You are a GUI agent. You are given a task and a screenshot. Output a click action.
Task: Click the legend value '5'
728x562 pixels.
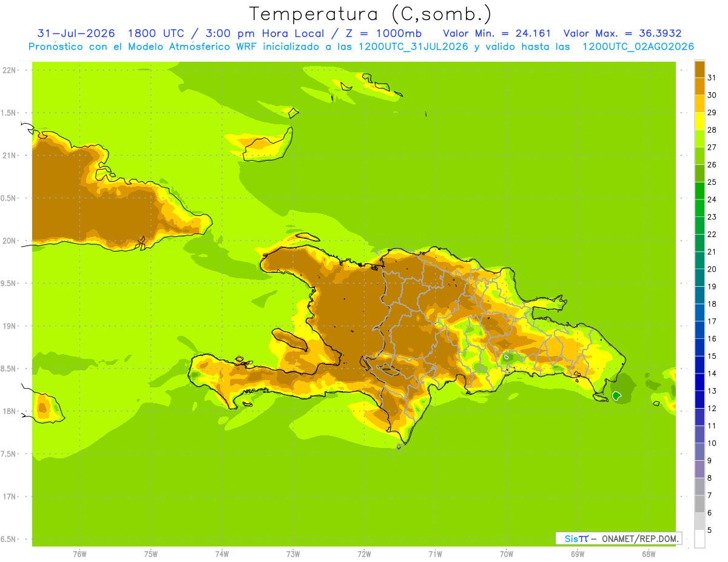click(709, 530)
